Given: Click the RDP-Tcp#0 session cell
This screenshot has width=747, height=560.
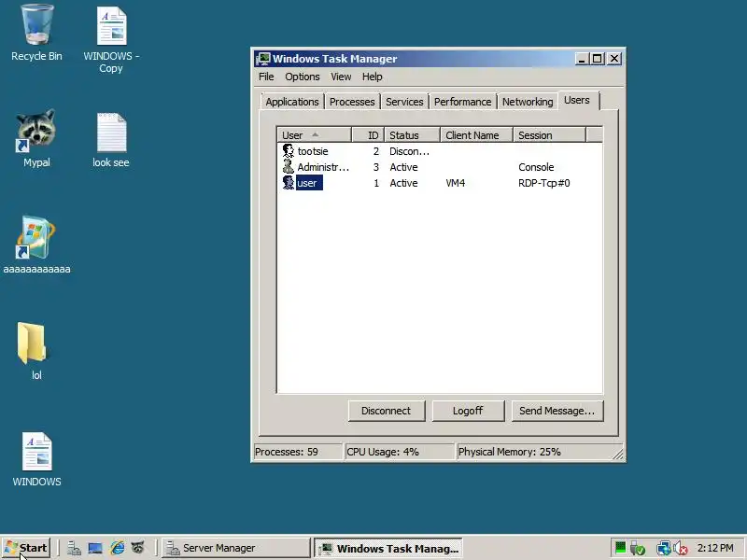Looking at the screenshot, I should pos(544,183).
